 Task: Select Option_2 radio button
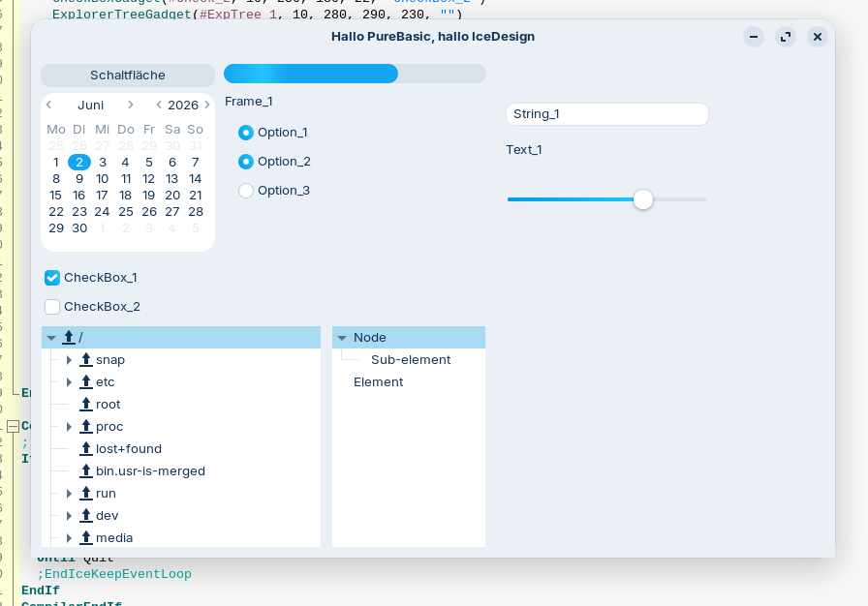[246, 162]
